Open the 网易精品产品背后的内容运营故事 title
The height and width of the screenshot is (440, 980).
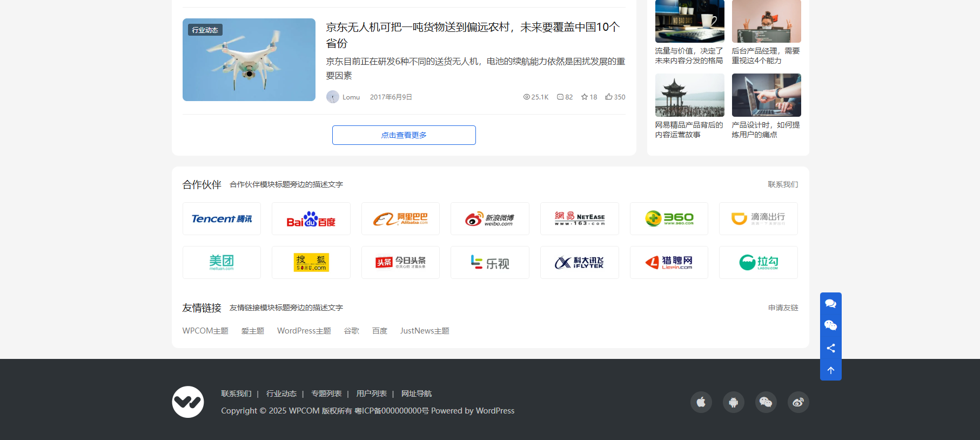689,130
